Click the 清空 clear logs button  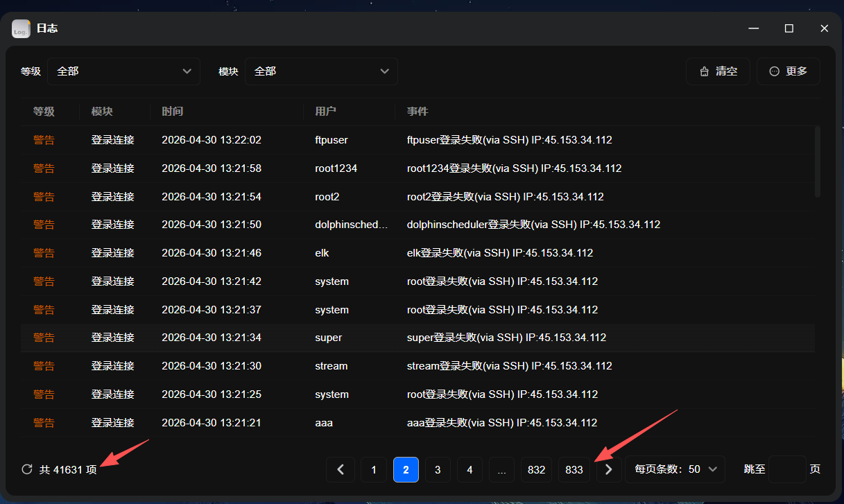coord(718,71)
